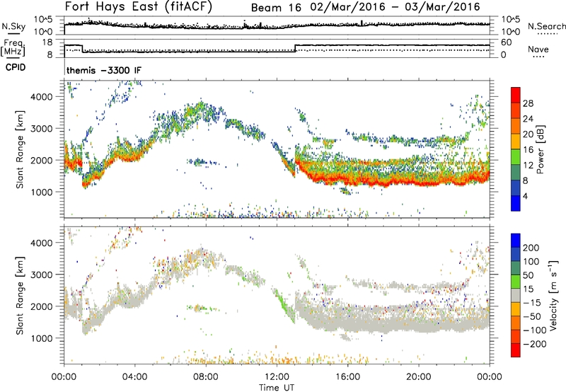Click the light green segment of velocity colorbar

tap(516, 282)
